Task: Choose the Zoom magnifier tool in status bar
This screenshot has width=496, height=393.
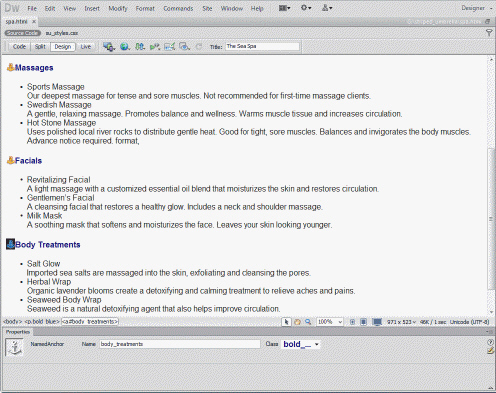Action: (308, 322)
